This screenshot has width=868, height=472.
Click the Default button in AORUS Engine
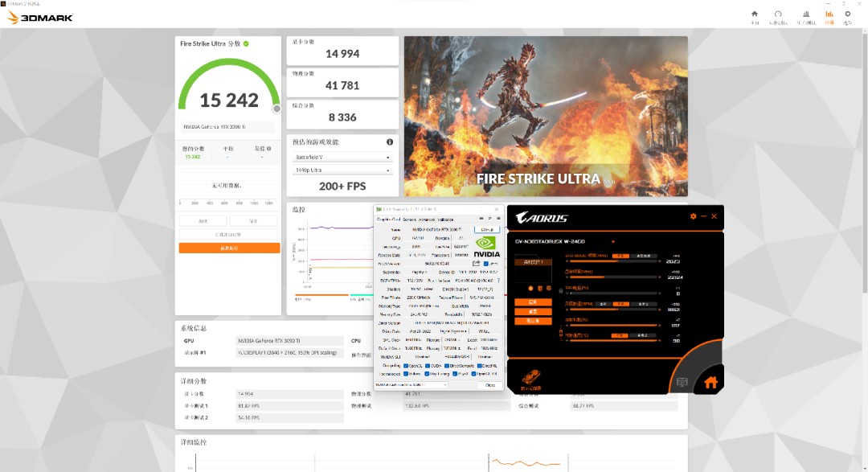[533, 321]
